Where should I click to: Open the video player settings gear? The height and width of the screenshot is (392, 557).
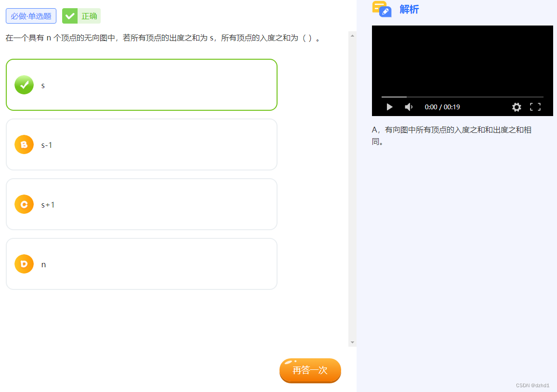[517, 107]
